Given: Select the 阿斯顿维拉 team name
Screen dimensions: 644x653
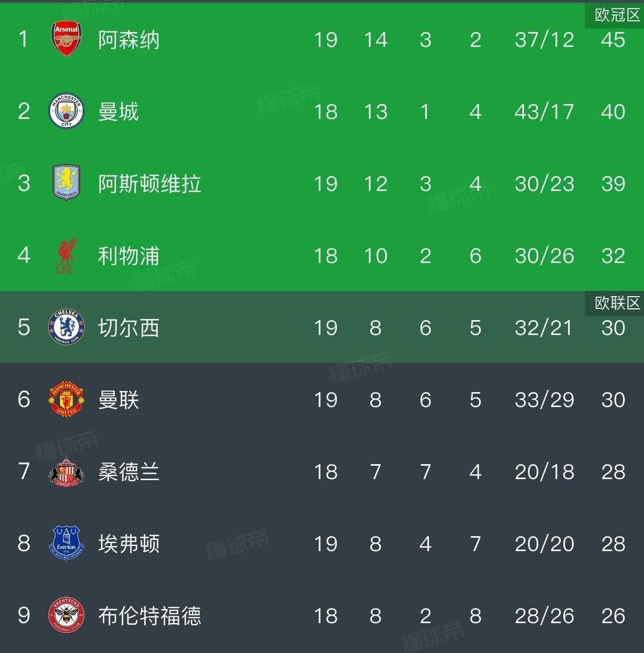Looking at the screenshot, I should [149, 184].
